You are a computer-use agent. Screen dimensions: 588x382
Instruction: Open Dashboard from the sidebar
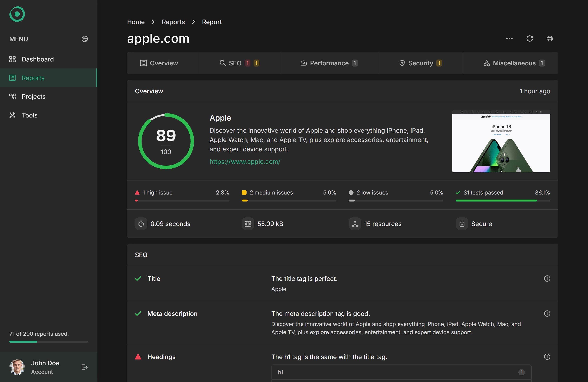tap(38, 59)
